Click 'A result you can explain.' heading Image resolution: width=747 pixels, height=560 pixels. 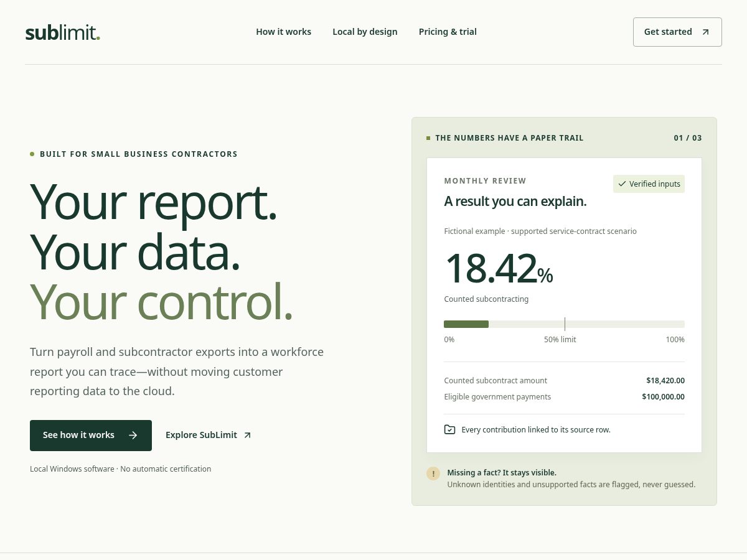(x=515, y=202)
